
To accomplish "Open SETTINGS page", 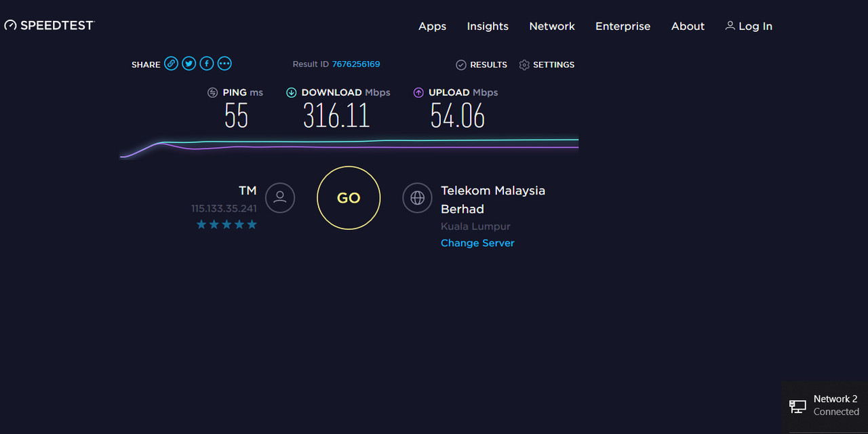I will pyautogui.click(x=547, y=64).
